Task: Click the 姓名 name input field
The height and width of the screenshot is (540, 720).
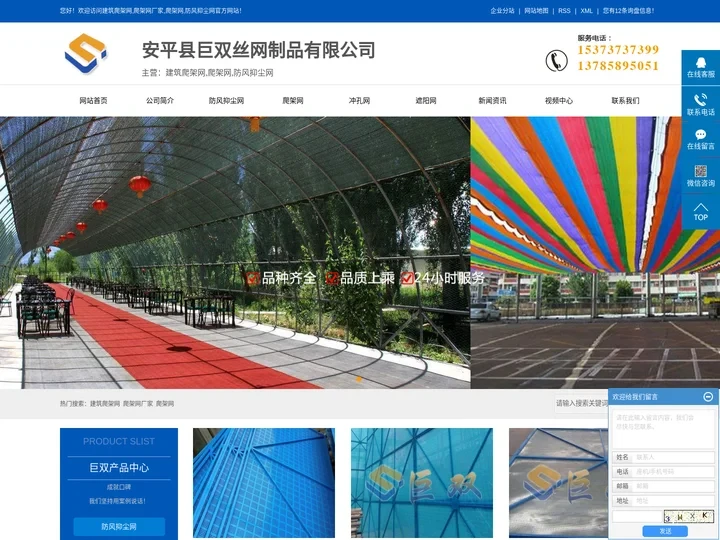Action: tap(674, 457)
